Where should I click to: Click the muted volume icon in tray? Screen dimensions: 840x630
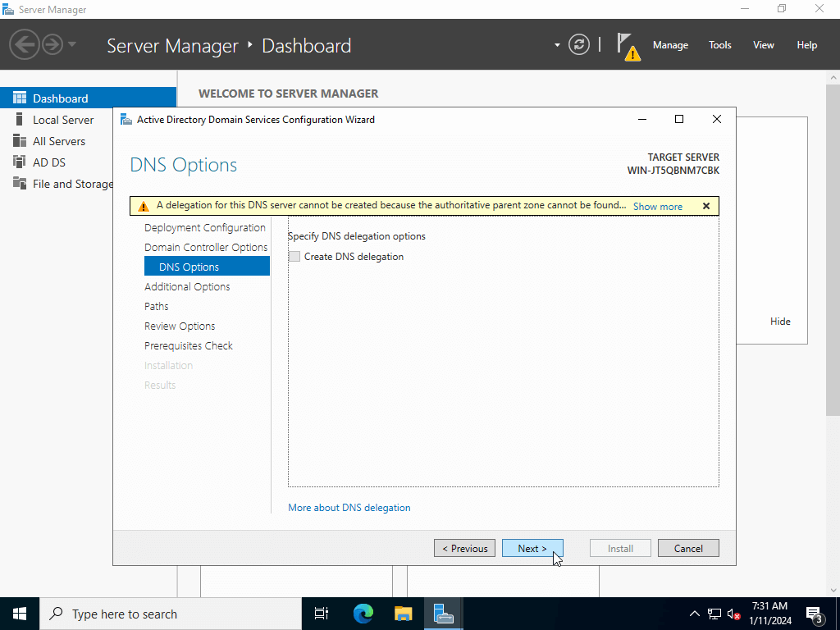coord(734,614)
